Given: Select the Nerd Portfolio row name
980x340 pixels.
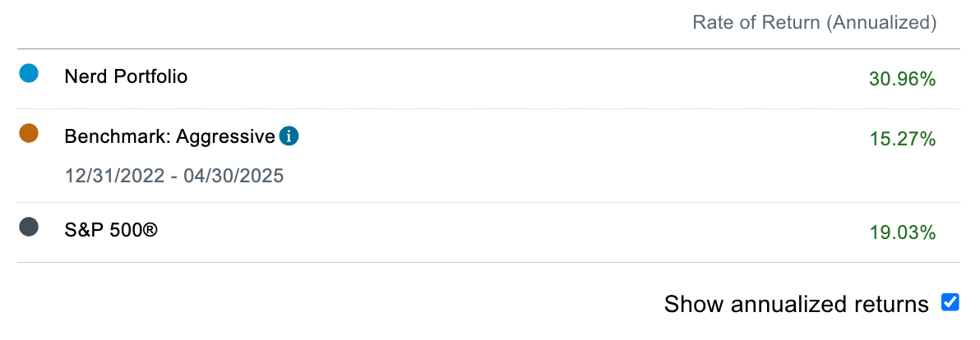Looking at the screenshot, I should 127,76.
